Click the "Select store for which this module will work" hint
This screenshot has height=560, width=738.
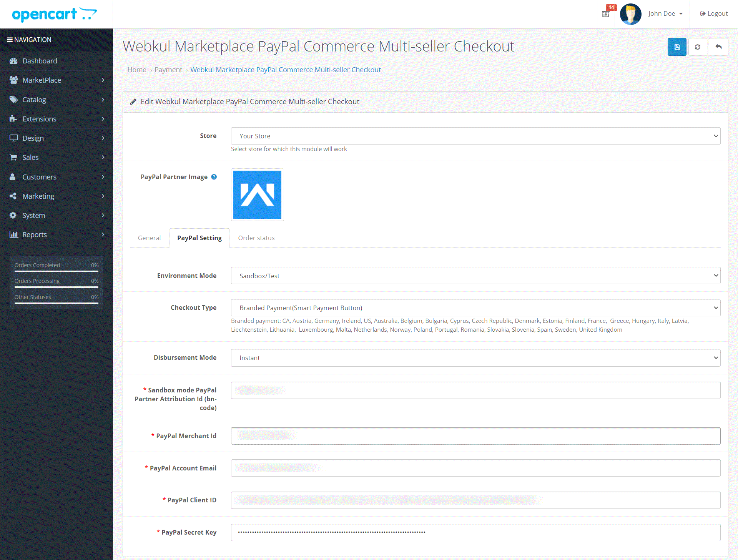pos(289,149)
